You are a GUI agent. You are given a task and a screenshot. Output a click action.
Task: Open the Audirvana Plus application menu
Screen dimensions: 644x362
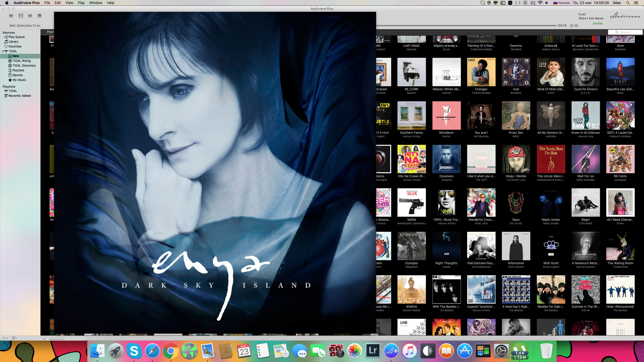(x=27, y=3)
